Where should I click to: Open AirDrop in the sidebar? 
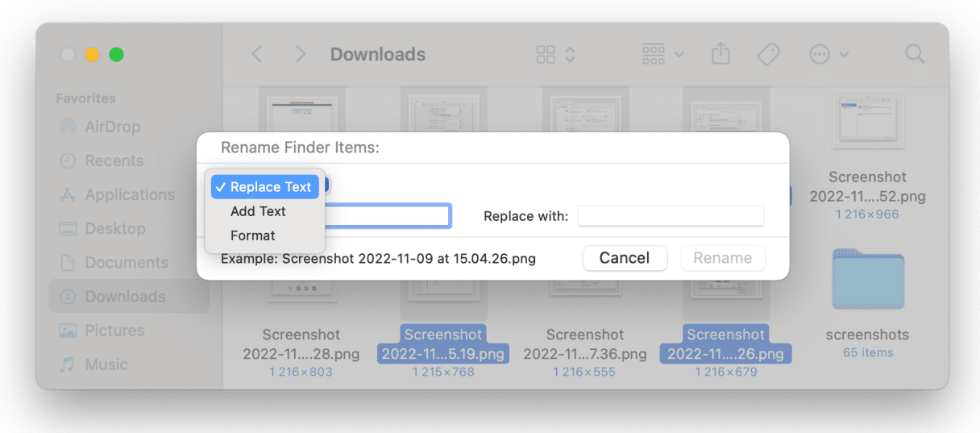112,127
